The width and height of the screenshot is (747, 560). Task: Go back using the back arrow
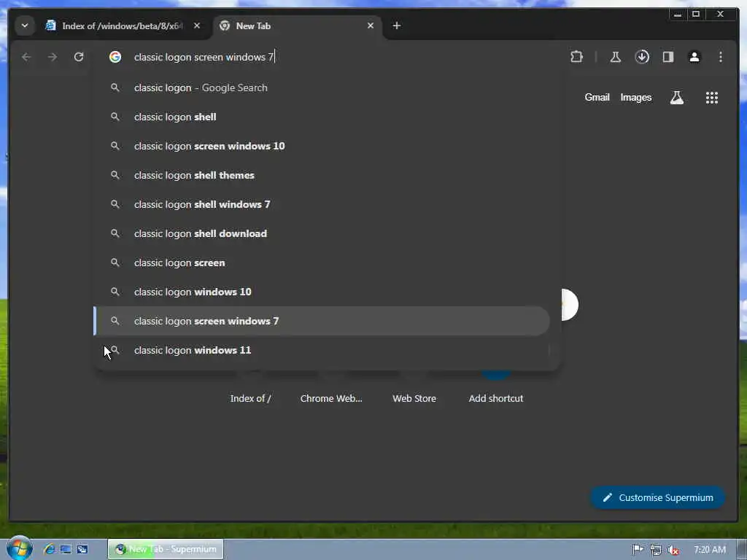click(26, 57)
